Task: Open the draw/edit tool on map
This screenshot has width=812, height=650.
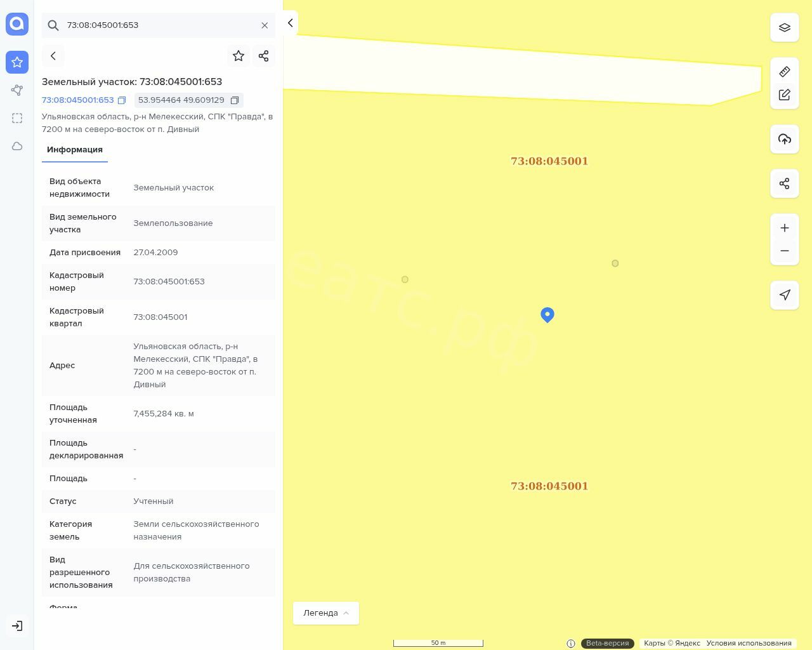Action: [x=785, y=95]
